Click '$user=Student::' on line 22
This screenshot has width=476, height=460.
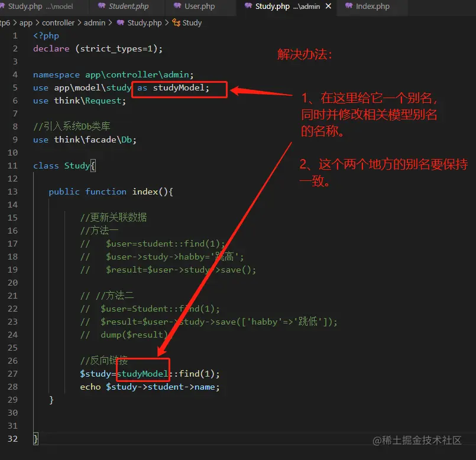tap(140, 309)
